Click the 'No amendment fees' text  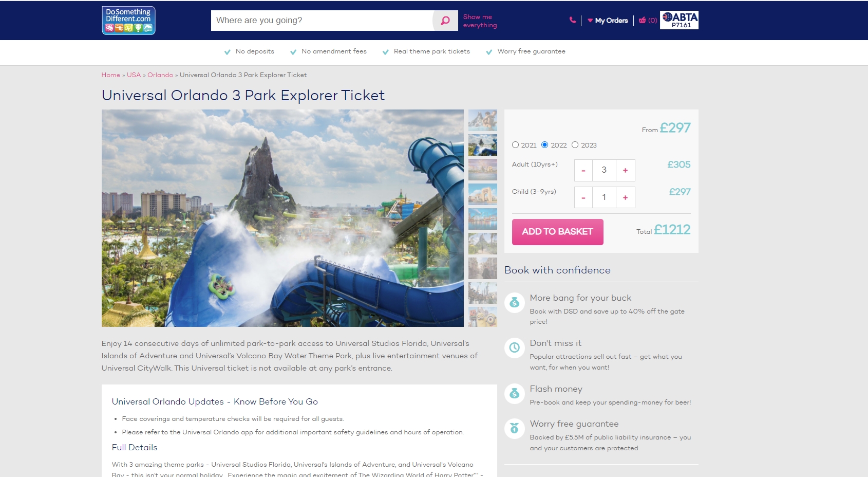click(334, 51)
